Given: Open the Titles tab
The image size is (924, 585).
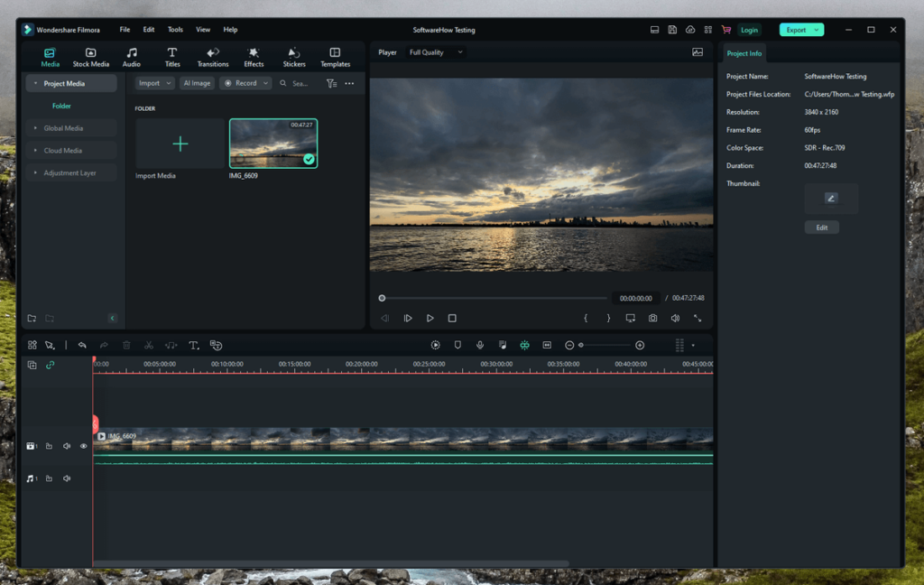Looking at the screenshot, I should tap(172, 57).
